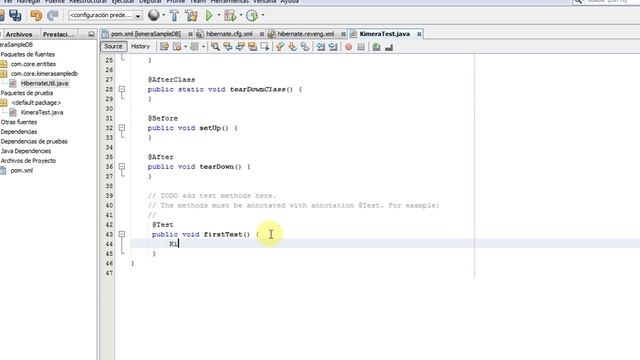Toggle Rectangular Selection mode
Screen dimensions: 640x360
pos(265,47)
